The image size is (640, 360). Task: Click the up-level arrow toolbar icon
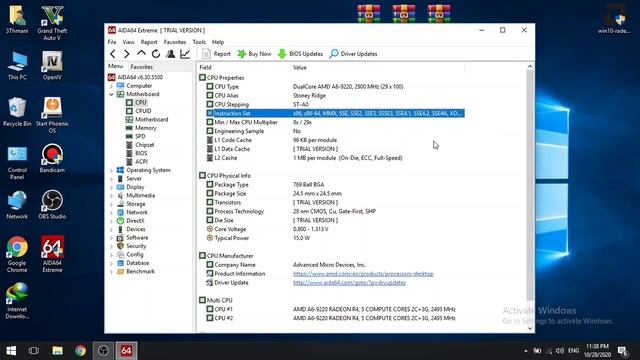pyautogui.click(x=141, y=53)
